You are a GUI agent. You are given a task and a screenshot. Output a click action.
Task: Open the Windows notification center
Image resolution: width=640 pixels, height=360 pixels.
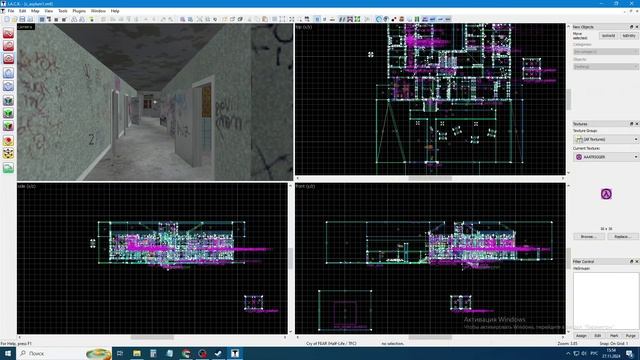629,353
